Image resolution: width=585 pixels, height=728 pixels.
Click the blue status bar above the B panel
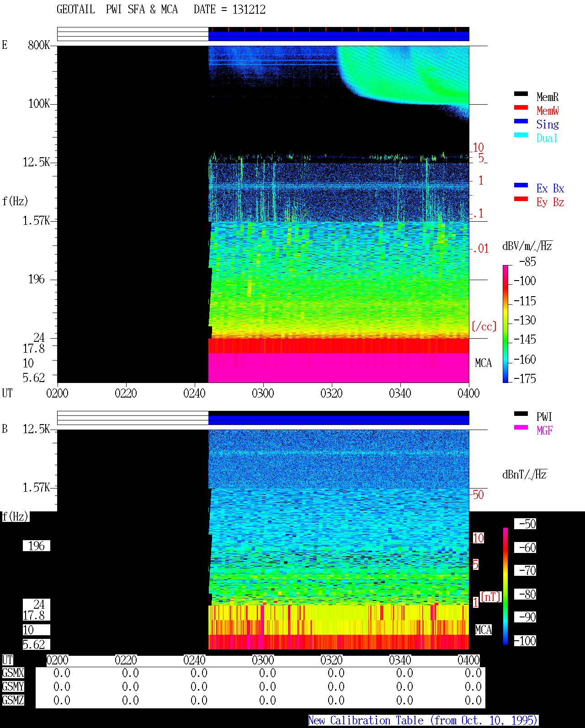tap(339, 420)
